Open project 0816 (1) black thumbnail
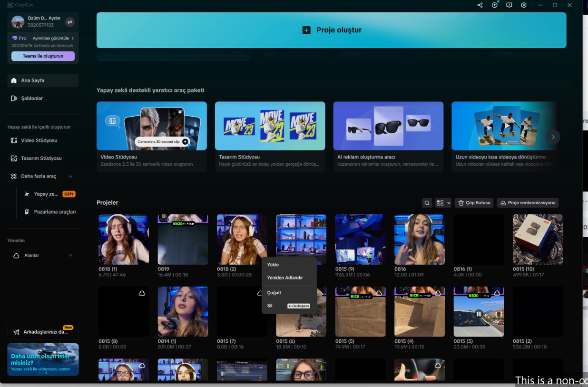This screenshot has height=387, width=588. 479,239
